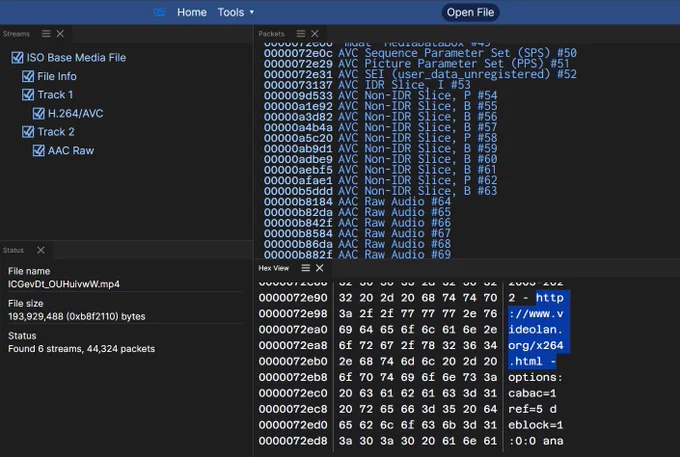Image resolution: width=680 pixels, height=457 pixels.
Task: Select the Status panel tab
Action: 13,251
